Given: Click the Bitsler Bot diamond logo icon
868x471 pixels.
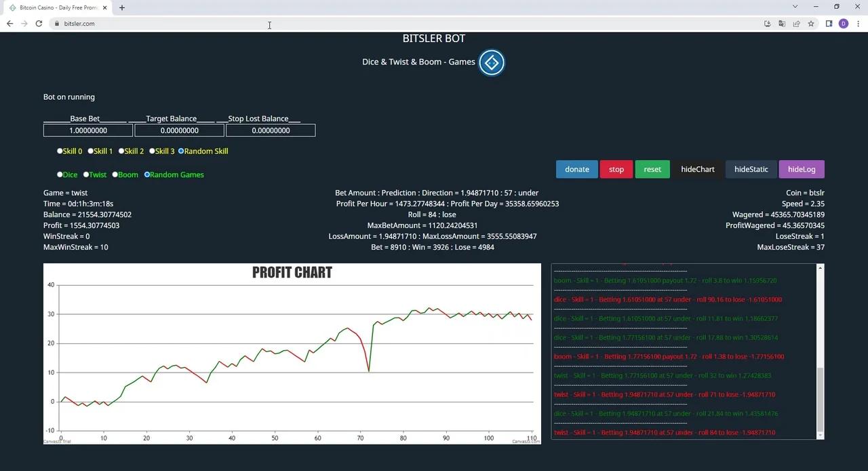Looking at the screenshot, I should click(492, 62).
